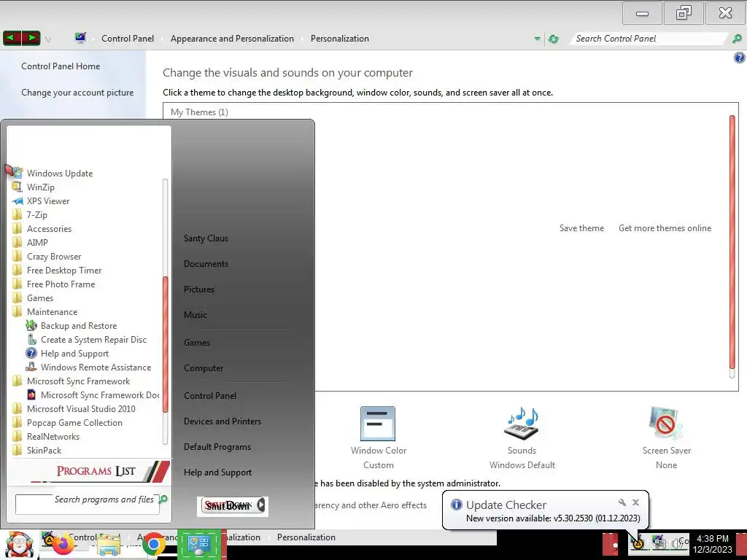Click the Search Control Panel magnifier icon
Screen dimensions: 747x560
coord(737,39)
